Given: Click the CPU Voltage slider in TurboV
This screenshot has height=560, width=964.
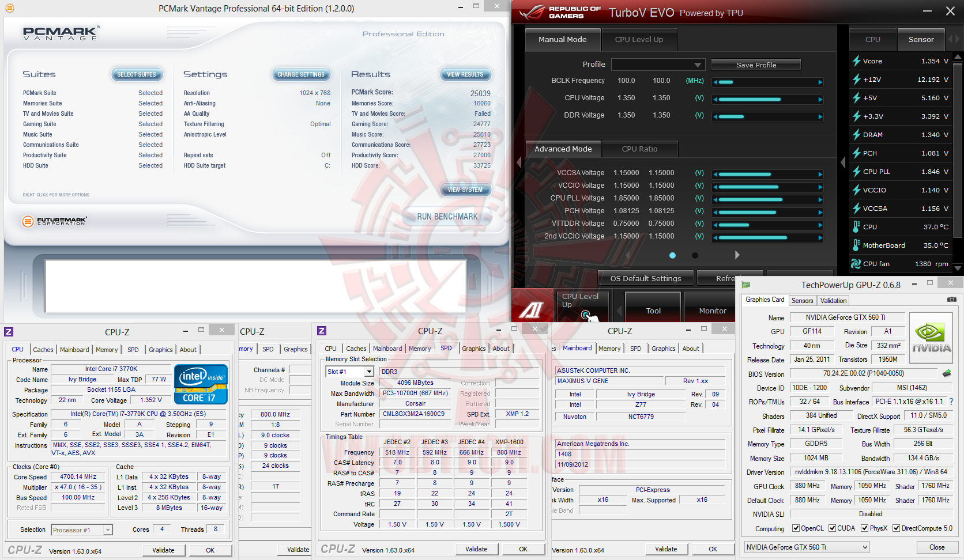Looking at the screenshot, I should click(x=767, y=100).
